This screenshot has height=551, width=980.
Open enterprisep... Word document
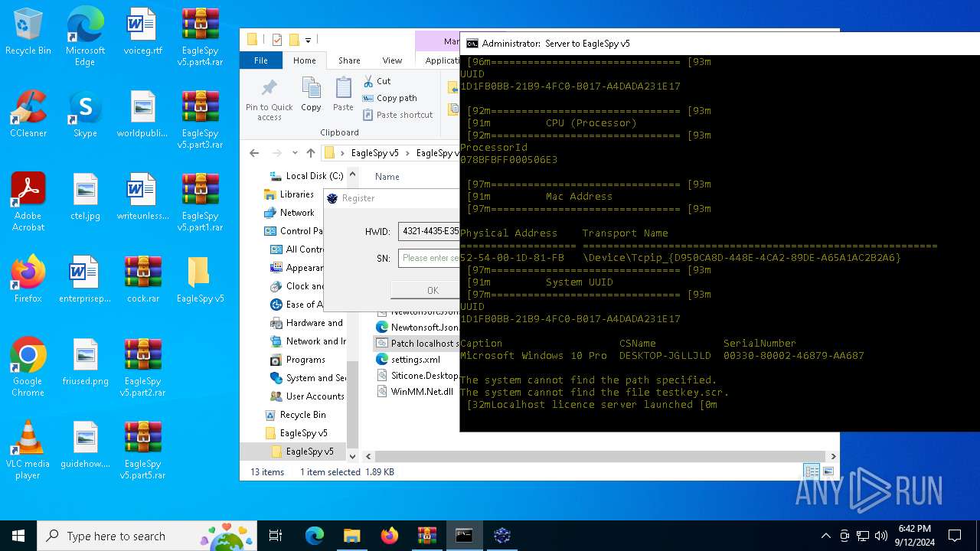pyautogui.click(x=85, y=279)
